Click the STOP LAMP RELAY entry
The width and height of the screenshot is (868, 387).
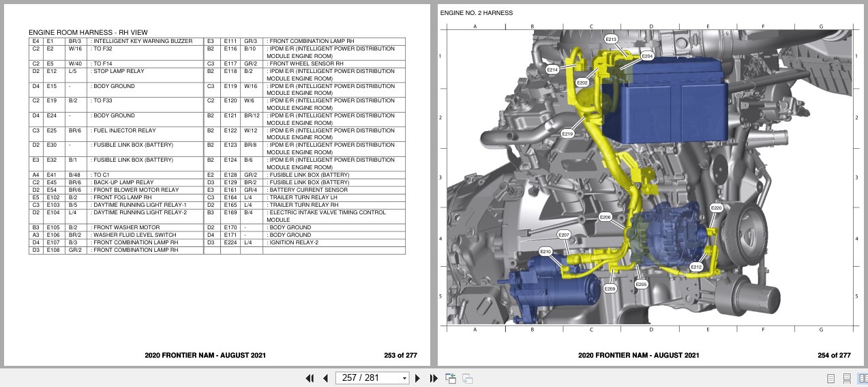pos(117,71)
